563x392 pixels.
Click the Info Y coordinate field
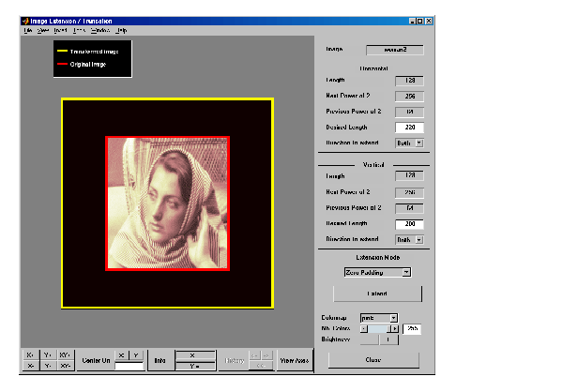pos(195,366)
